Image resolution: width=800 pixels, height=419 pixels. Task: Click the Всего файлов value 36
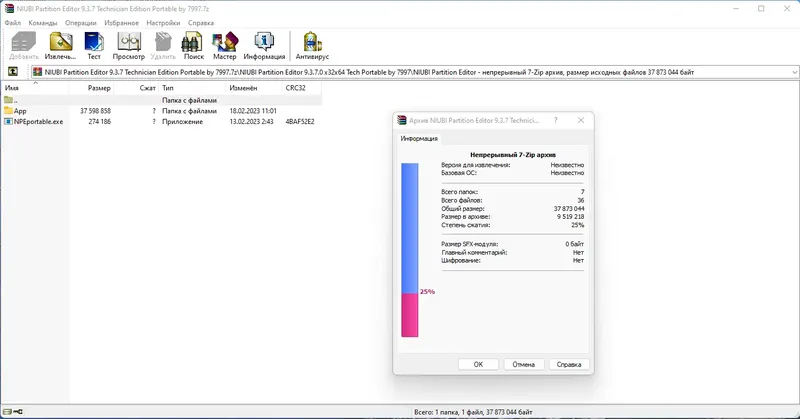tap(581, 200)
